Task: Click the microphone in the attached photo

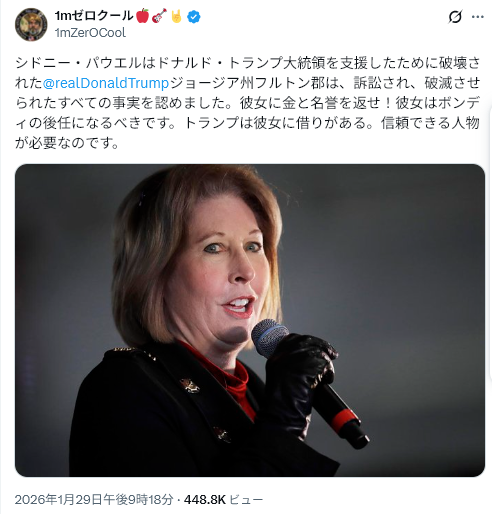Action: pos(308,382)
